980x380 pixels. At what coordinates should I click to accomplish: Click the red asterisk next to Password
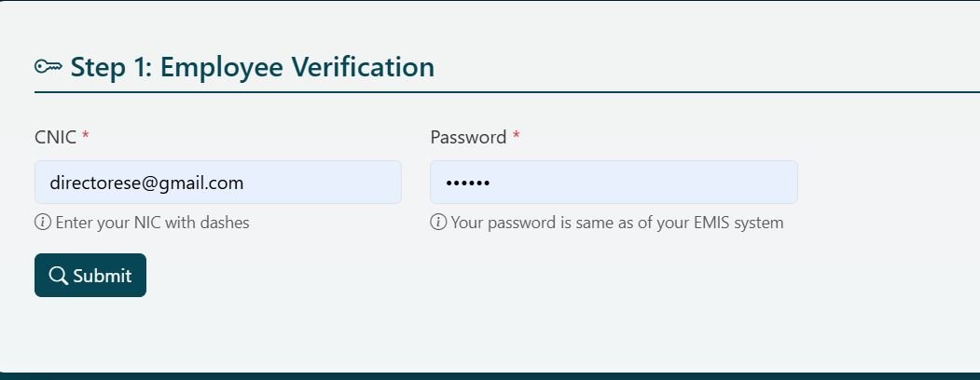[x=517, y=137]
